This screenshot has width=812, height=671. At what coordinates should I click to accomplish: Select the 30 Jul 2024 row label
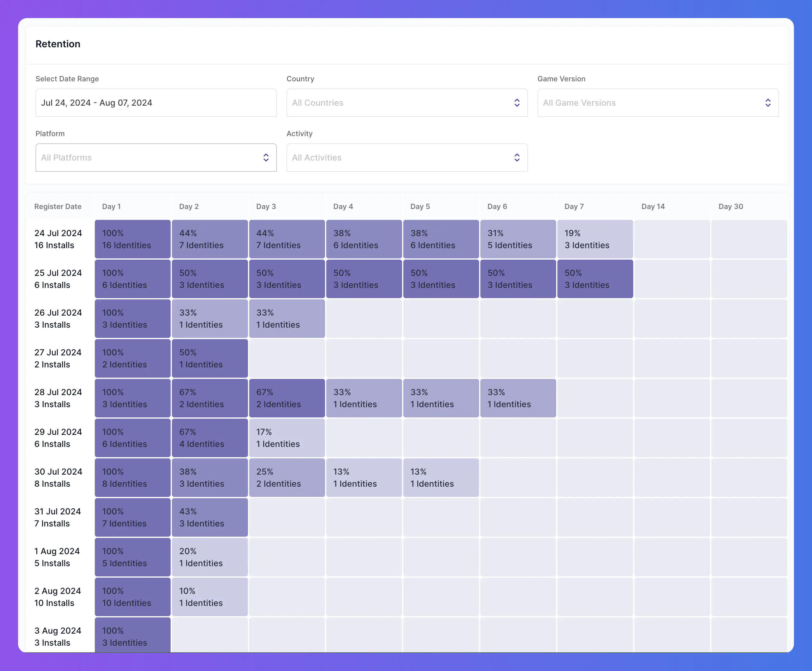click(x=58, y=478)
